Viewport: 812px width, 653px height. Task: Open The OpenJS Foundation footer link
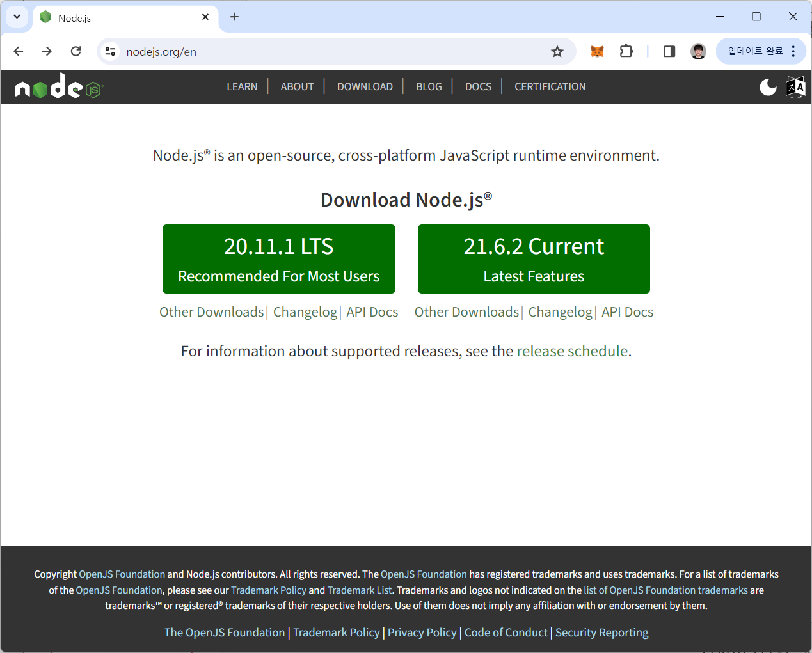(225, 633)
